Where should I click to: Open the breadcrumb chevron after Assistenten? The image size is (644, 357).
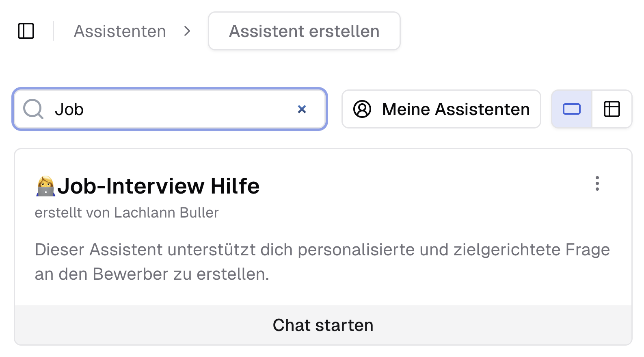[188, 31]
